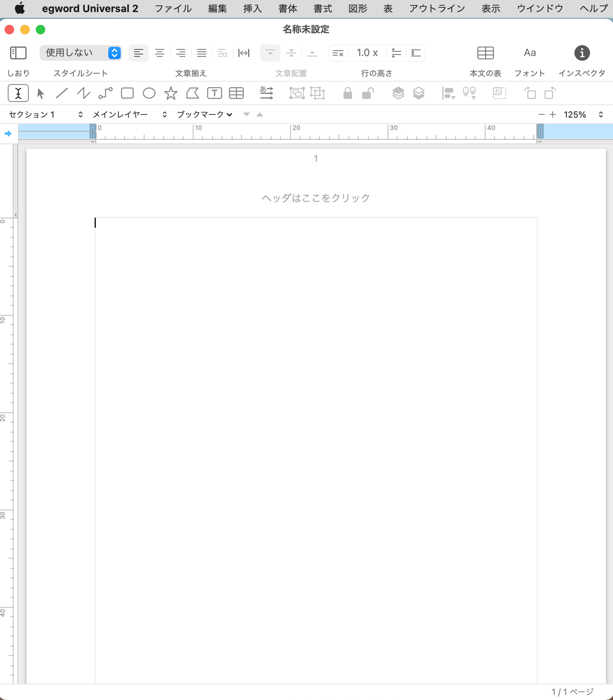Click the group objects icon
Viewport: 613px width, 700px height.
point(297,93)
